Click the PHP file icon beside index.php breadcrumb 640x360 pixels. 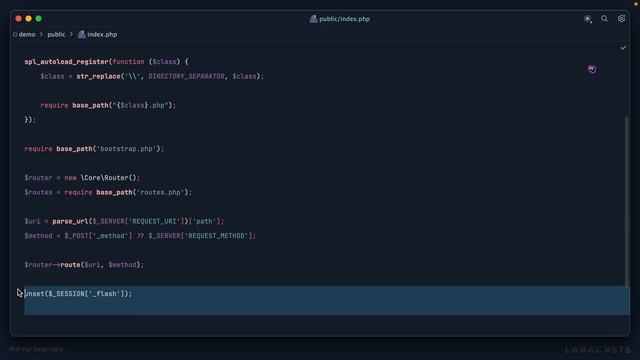[x=82, y=34]
